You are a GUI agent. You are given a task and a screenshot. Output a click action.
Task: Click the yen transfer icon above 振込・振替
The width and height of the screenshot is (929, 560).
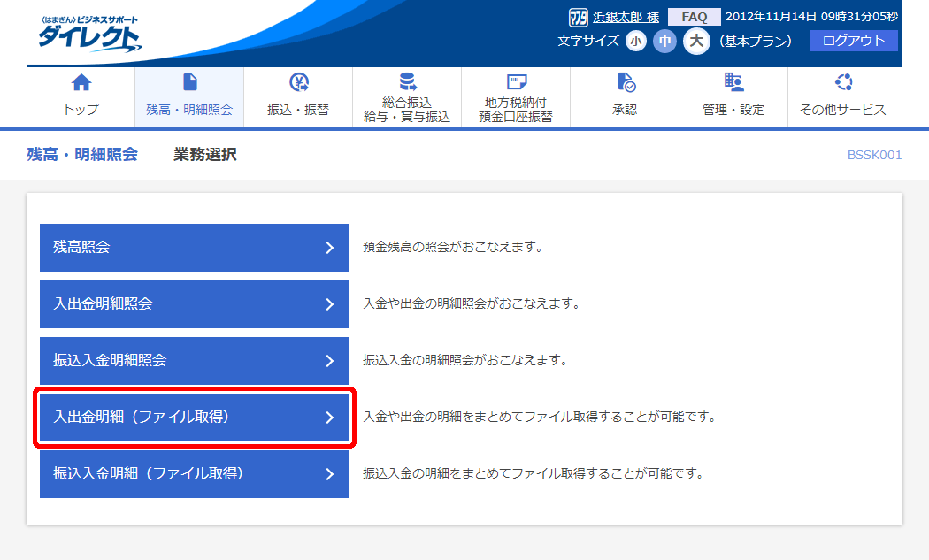point(298,83)
